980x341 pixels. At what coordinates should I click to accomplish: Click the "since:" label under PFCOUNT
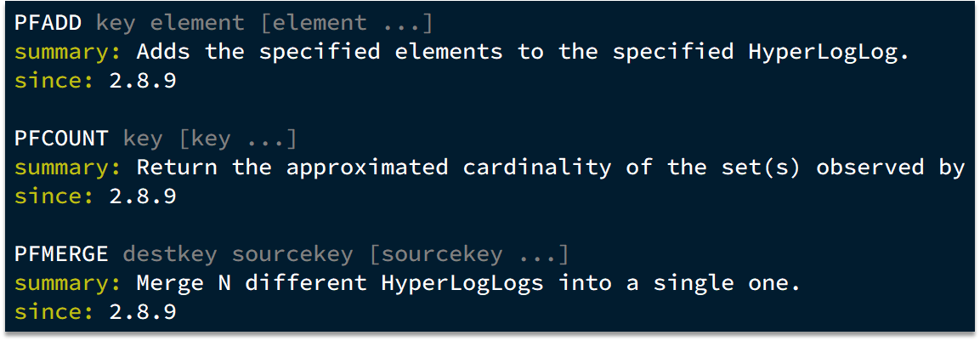pyautogui.click(x=54, y=196)
